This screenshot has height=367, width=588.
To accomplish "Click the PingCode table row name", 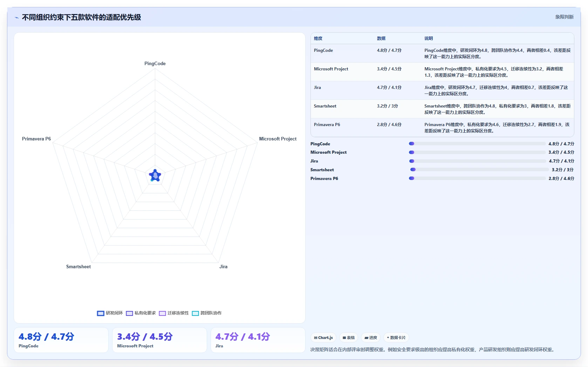I will click(323, 50).
